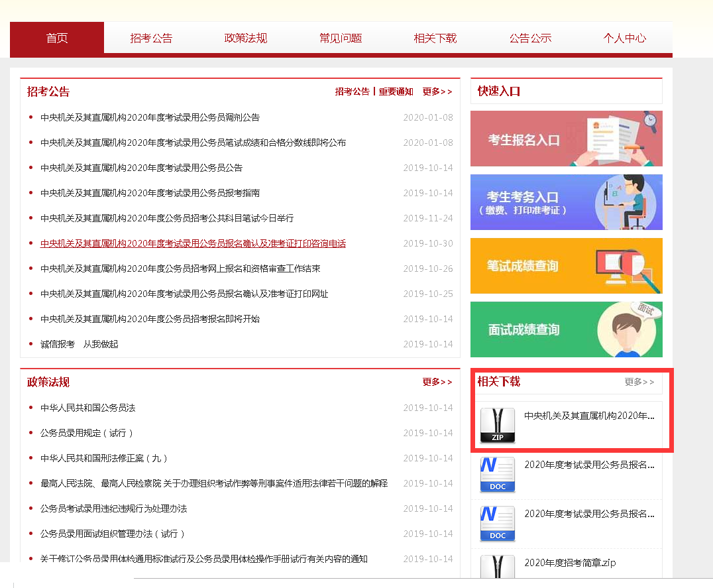Expand 更多>> in the 招考公告 section
Image resolution: width=713 pixels, height=588 pixels.
(x=437, y=91)
